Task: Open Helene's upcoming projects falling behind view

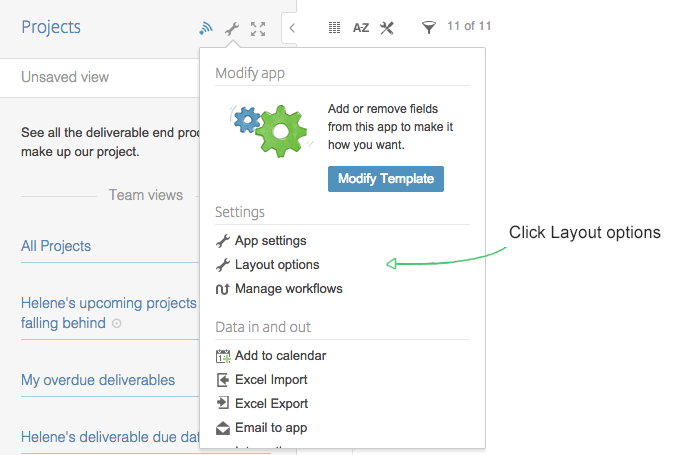Action: click(x=109, y=313)
